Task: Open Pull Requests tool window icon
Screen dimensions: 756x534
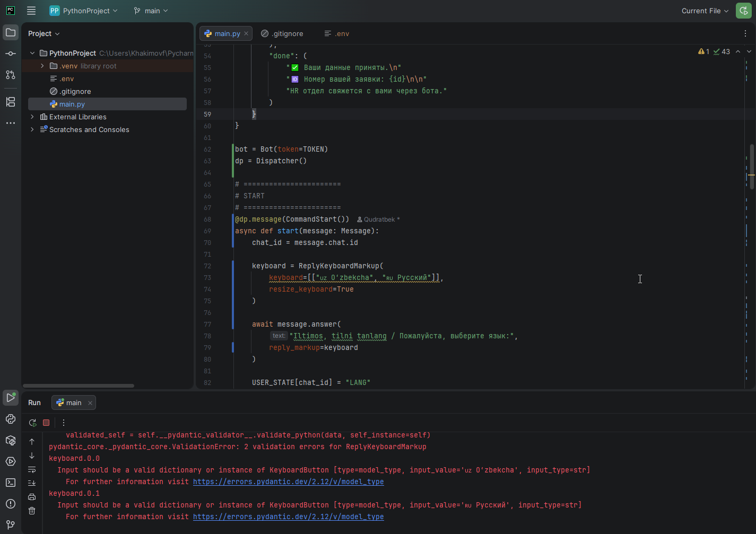Action: pos(11,75)
